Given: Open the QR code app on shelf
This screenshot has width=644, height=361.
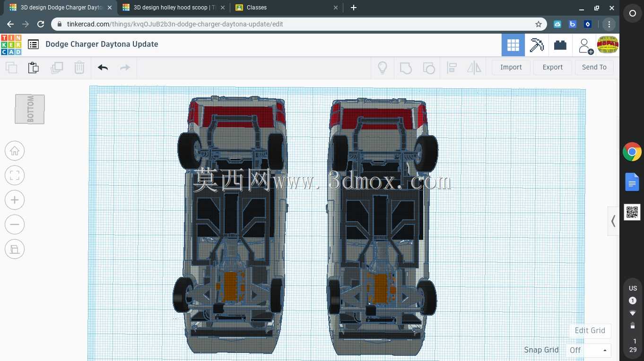Looking at the screenshot, I should (x=632, y=212).
